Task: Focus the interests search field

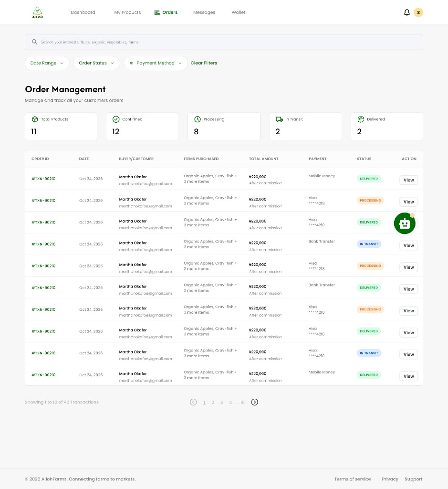Action: click(224, 42)
